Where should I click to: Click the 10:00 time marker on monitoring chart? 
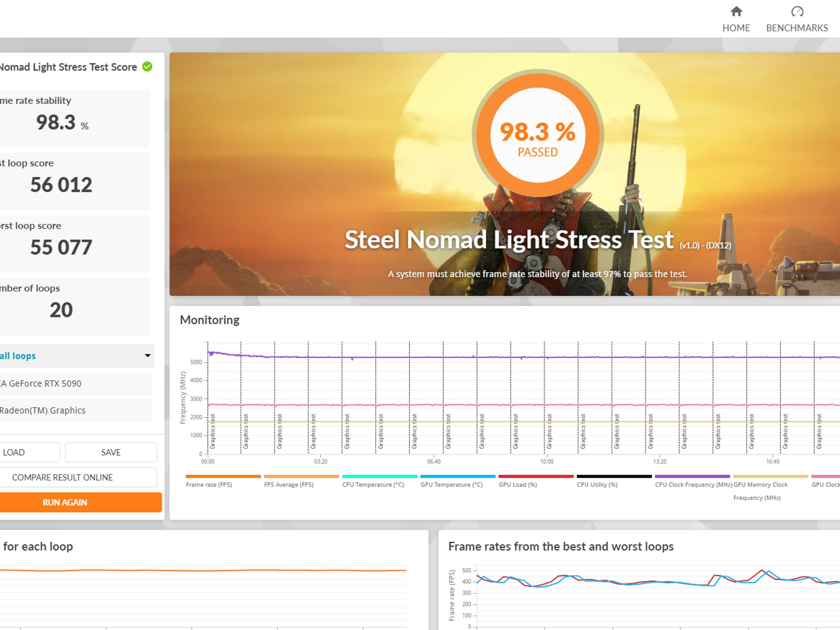[547, 461]
